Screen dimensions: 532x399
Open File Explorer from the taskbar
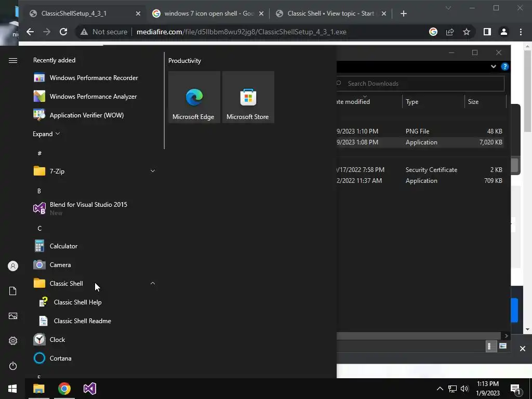point(38,389)
